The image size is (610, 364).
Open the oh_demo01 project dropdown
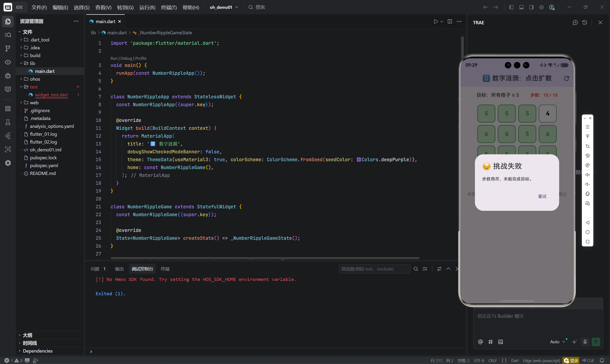click(x=224, y=7)
